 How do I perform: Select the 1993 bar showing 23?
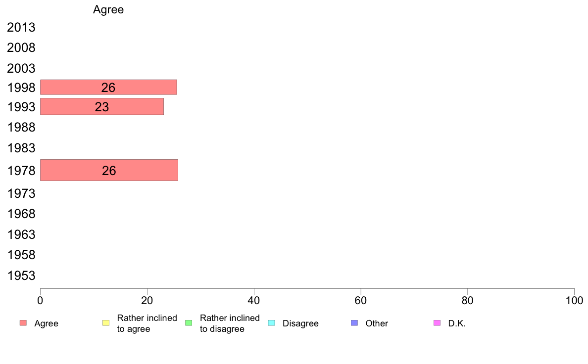tap(101, 106)
